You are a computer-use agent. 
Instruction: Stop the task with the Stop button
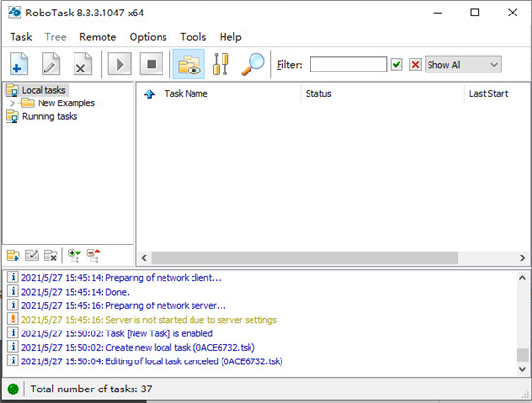(151, 64)
